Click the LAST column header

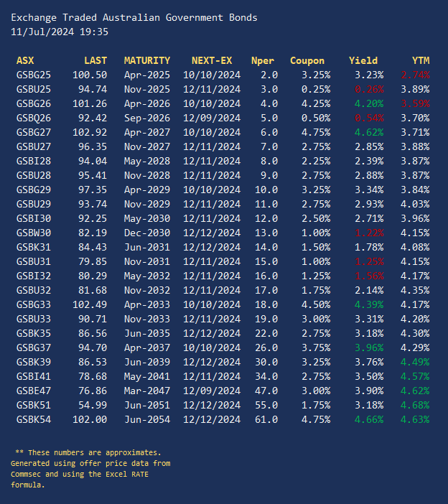coord(95,61)
